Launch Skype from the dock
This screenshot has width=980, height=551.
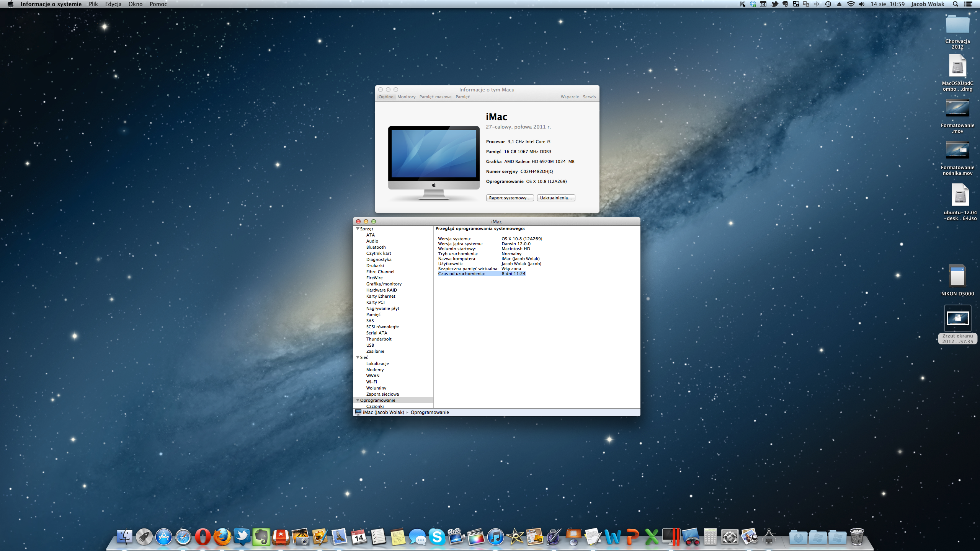(437, 536)
